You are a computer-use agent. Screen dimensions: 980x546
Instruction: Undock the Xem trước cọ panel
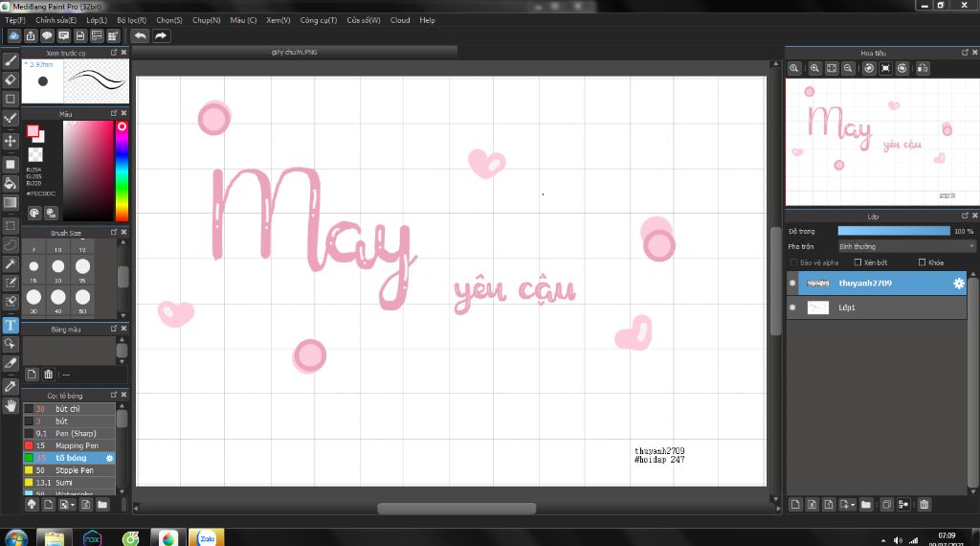click(x=113, y=53)
